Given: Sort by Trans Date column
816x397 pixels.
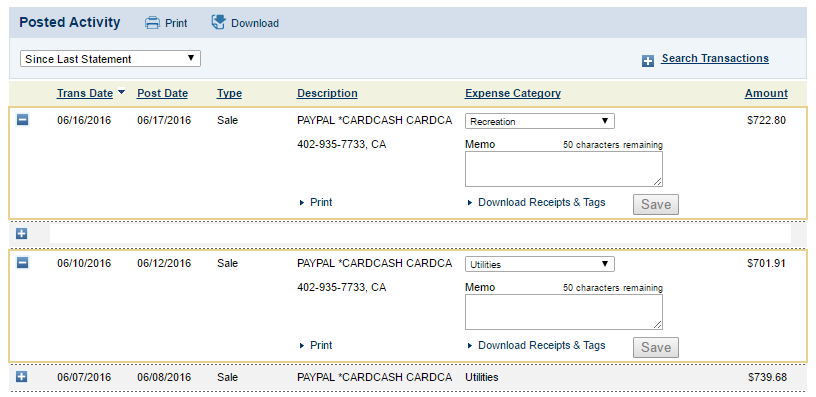Looking at the screenshot, I should coord(85,93).
